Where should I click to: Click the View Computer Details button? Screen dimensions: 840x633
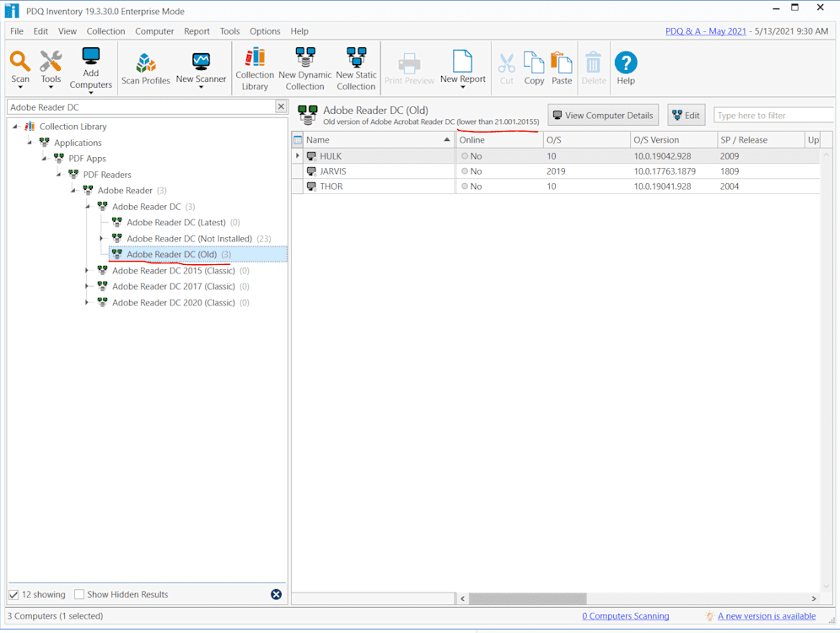coord(603,116)
